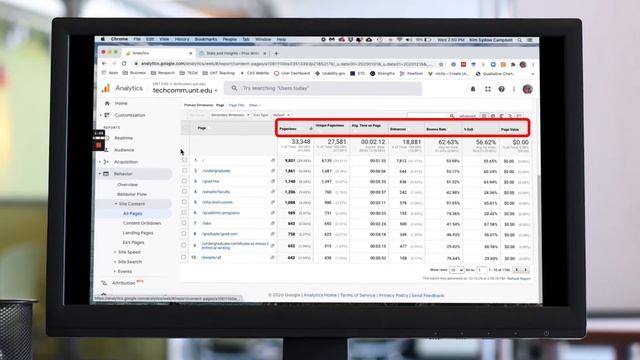Viewport: 640px width, 360px height.
Task: Open the Realtime reports section
Action: (123, 138)
